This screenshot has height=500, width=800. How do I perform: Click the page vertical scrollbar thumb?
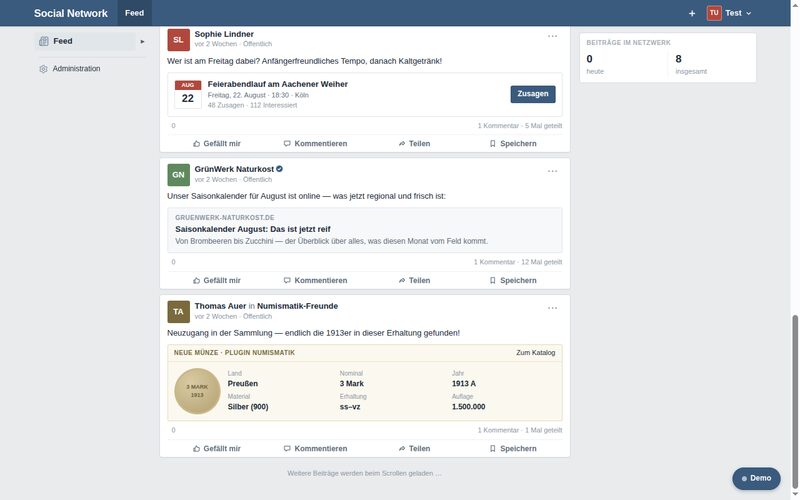coord(794,402)
